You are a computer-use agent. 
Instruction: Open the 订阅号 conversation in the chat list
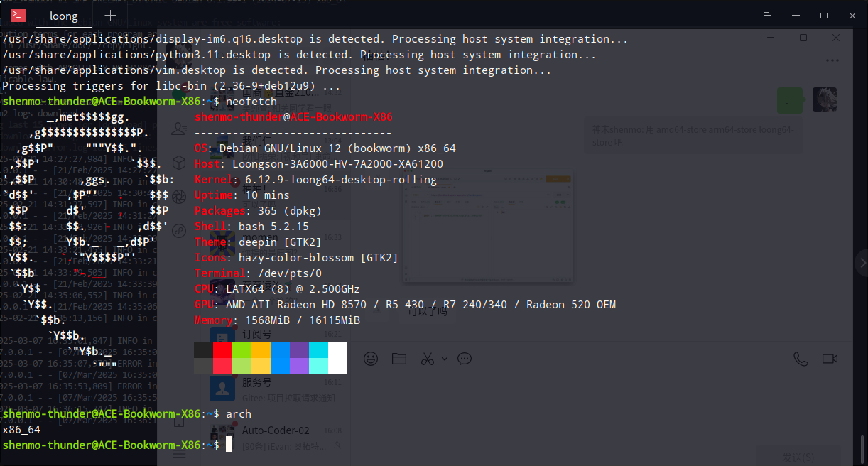coord(276,340)
